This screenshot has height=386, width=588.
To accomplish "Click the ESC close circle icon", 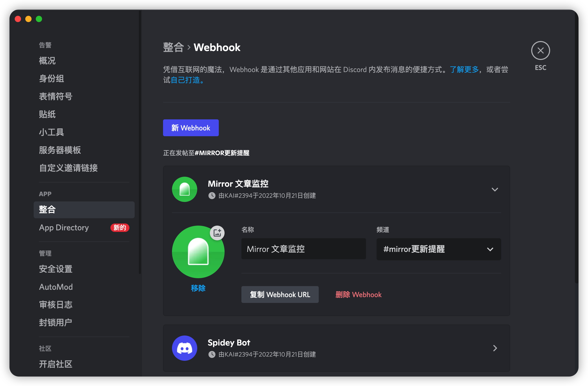I will [x=540, y=50].
